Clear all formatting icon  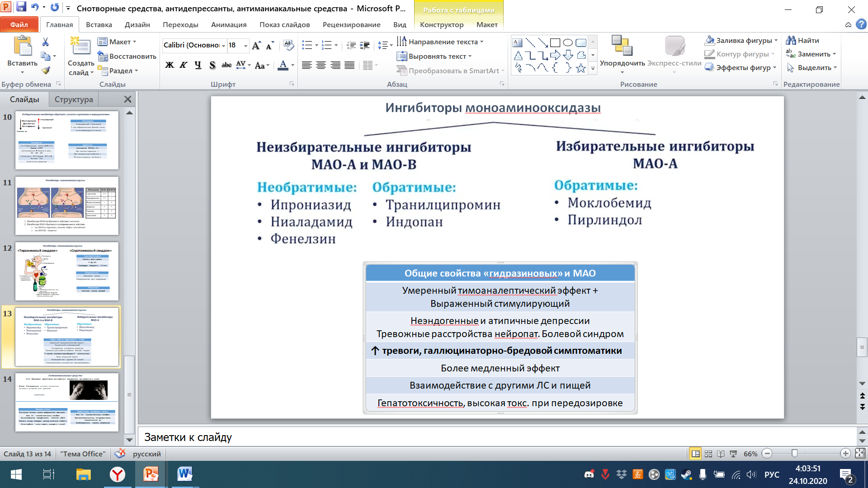tap(288, 45)
